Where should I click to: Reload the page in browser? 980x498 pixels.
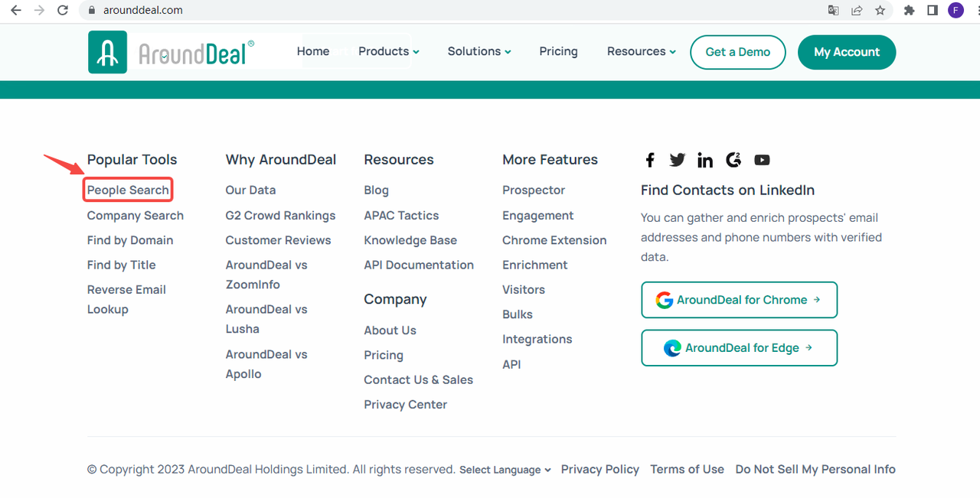[x=64, y=11]
